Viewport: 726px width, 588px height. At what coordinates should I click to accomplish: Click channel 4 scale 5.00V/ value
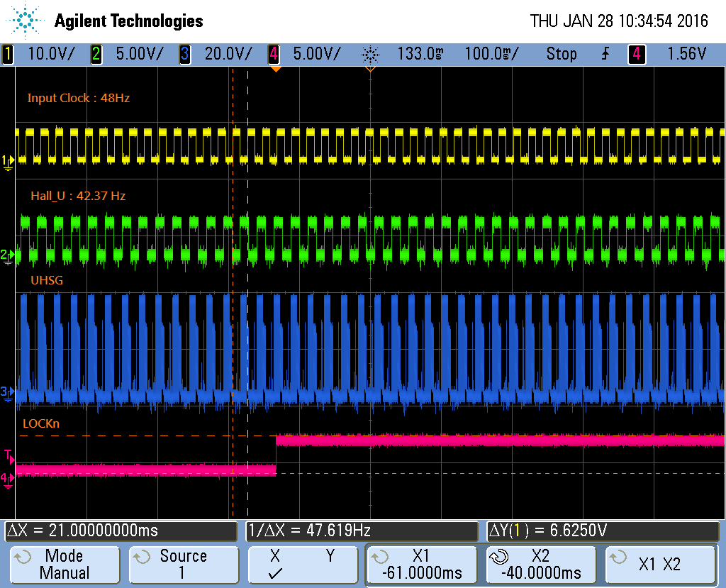point(317,54)
